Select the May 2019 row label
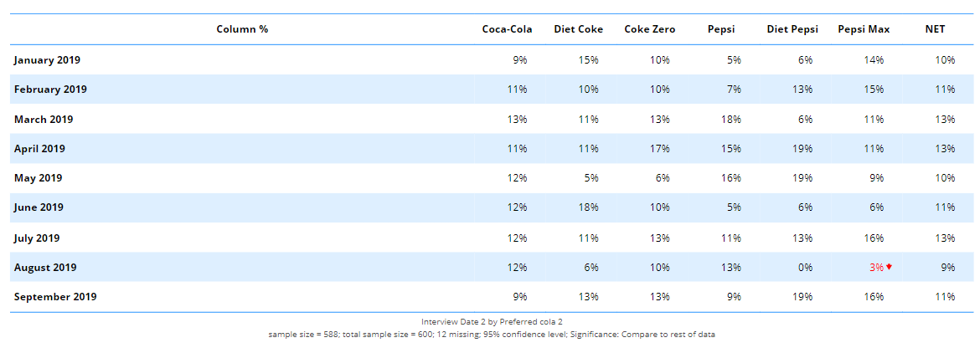The height and width of the screenshot is (353, 980). pyautogui.click(x=39, y=178)
